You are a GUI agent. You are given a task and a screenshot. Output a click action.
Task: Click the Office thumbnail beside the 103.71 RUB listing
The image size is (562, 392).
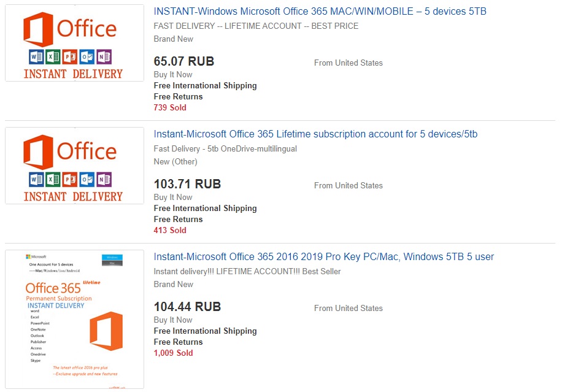(x=74, y=166)
